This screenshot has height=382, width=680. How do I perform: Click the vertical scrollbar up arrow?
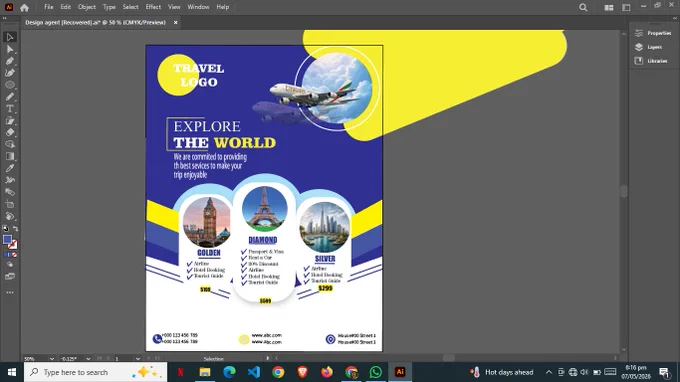click(624, 34)
